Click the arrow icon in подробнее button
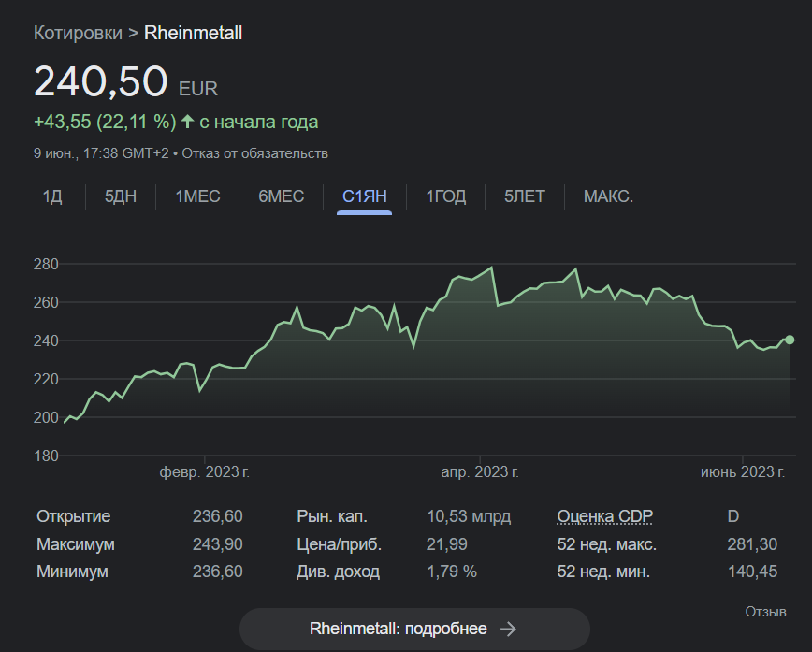The width and height of the screenshot is (812, 652). pos(509,629)
